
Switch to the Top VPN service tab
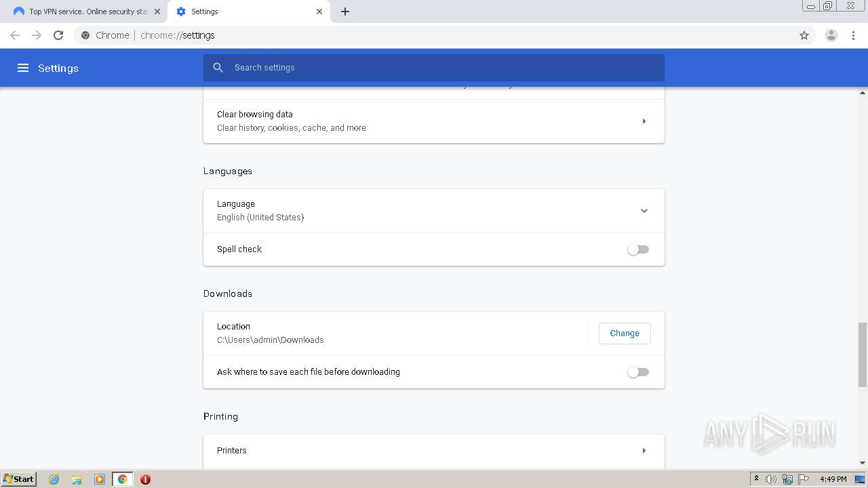click(87, 12)
